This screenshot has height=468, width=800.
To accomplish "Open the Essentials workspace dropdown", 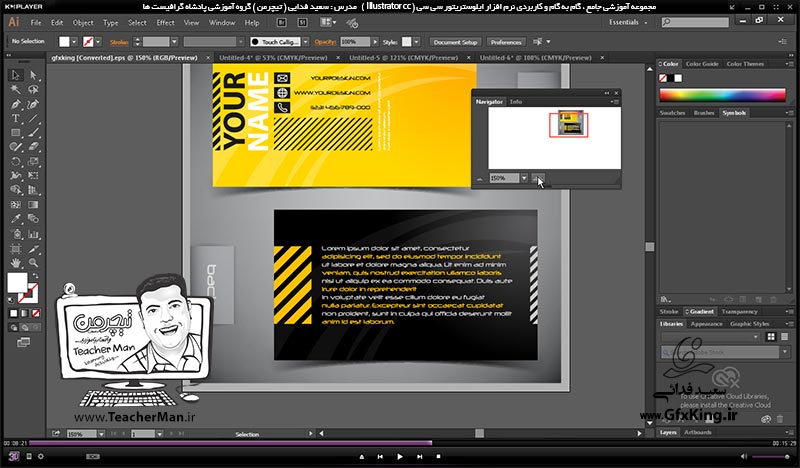I will point(628,22).
